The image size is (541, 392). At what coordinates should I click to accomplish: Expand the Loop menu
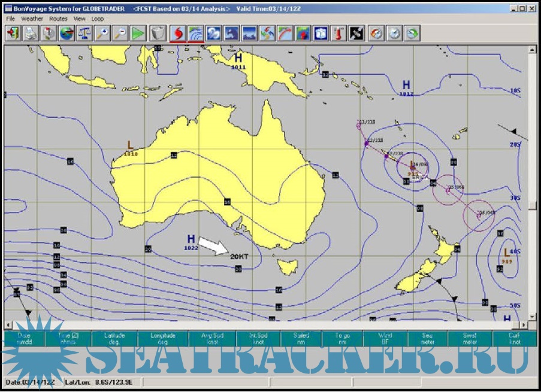[x=97, y=19]
